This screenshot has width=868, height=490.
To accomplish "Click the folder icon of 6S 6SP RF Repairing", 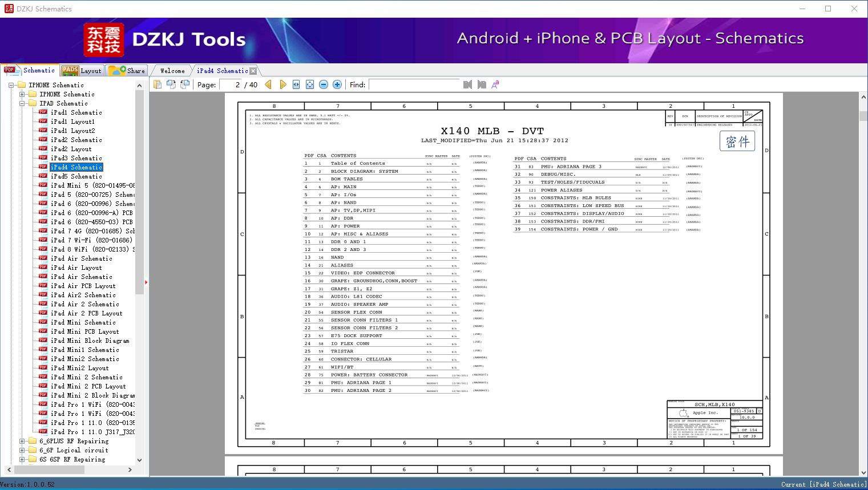I will tap(33, 459).
